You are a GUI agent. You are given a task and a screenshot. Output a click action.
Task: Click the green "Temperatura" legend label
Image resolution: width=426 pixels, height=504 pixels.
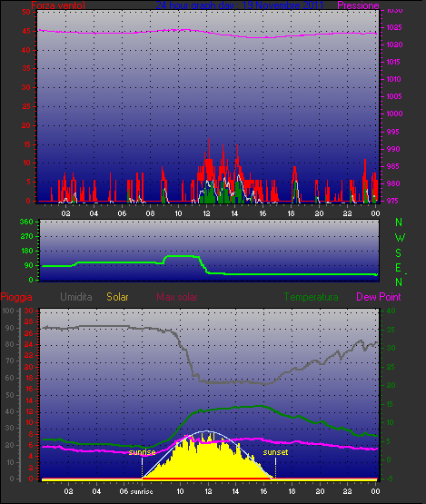point(311,297)
